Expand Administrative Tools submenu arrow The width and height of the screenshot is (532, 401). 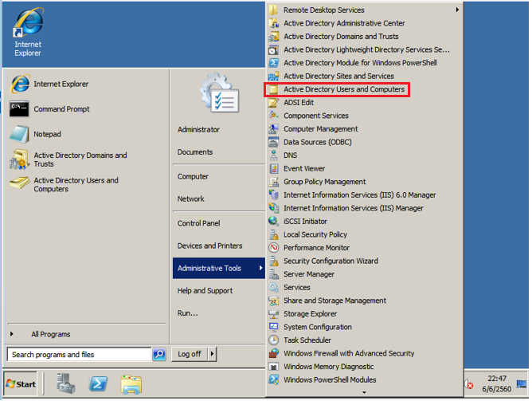tap(260, 268)
